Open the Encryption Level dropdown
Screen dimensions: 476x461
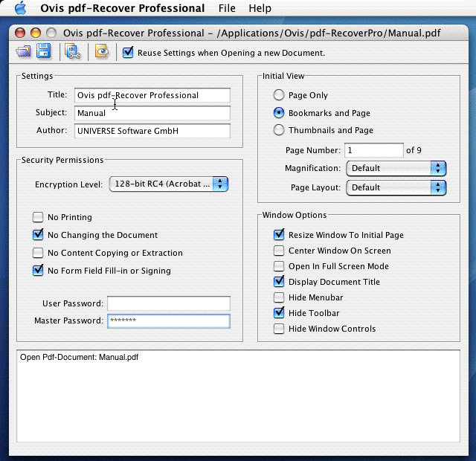point(169,184)
